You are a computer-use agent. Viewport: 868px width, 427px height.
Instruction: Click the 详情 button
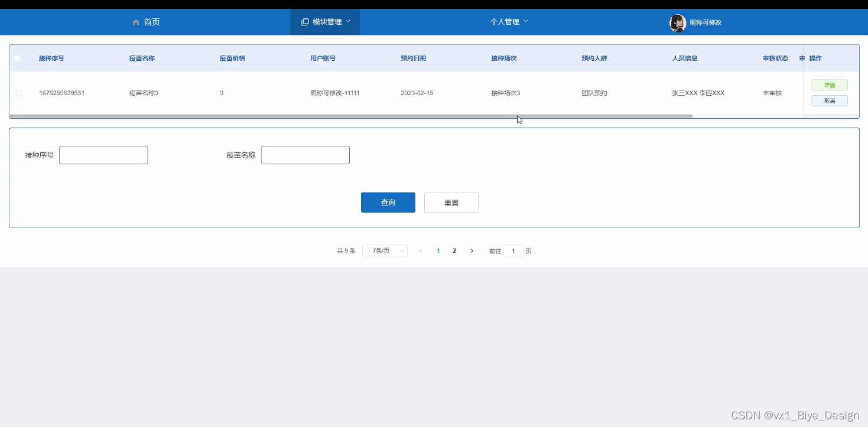point(830,85)
